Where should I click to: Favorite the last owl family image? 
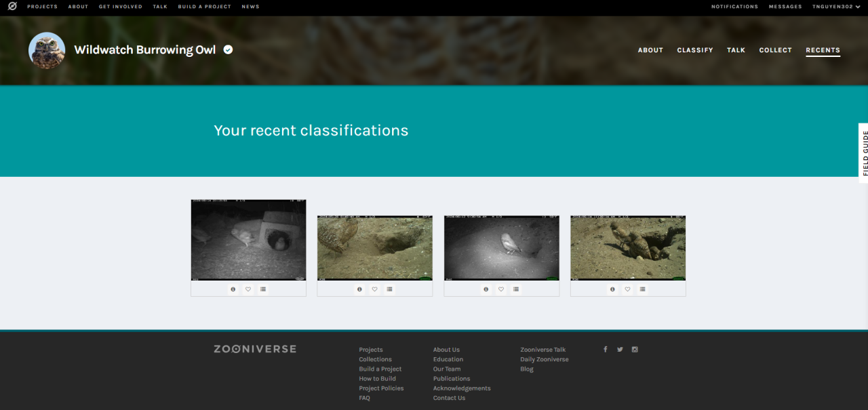[x=628, y=289]
